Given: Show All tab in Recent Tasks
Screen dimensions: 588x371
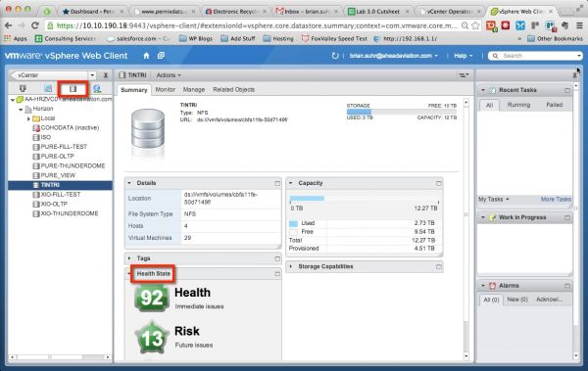Looking at the screenshot, I should [x=489, y=106].
